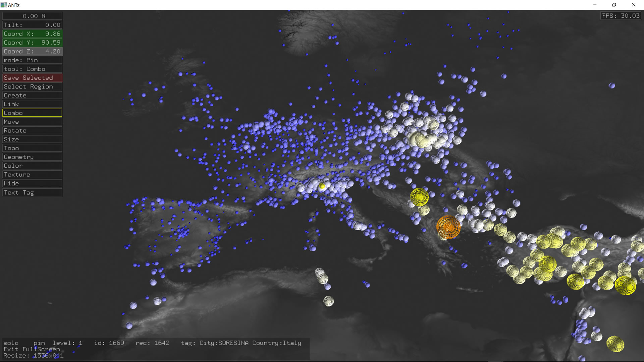Switch to the Move tool
Viewport: 644px width, 362px height.
click(x=32, y=122)
